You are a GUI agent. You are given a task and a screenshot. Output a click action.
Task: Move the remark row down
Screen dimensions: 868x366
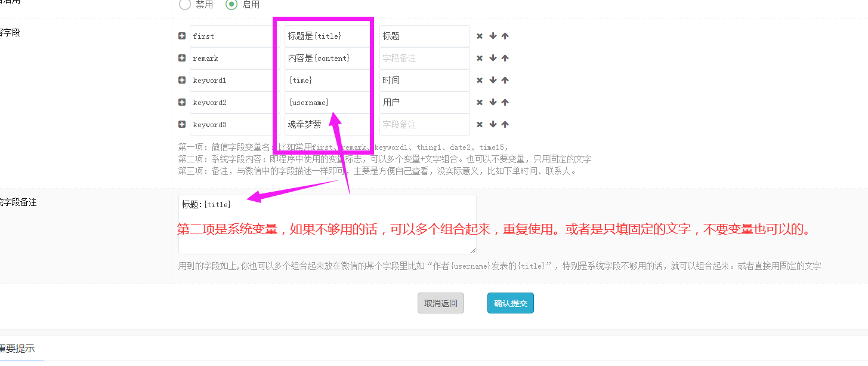point(493,58)
